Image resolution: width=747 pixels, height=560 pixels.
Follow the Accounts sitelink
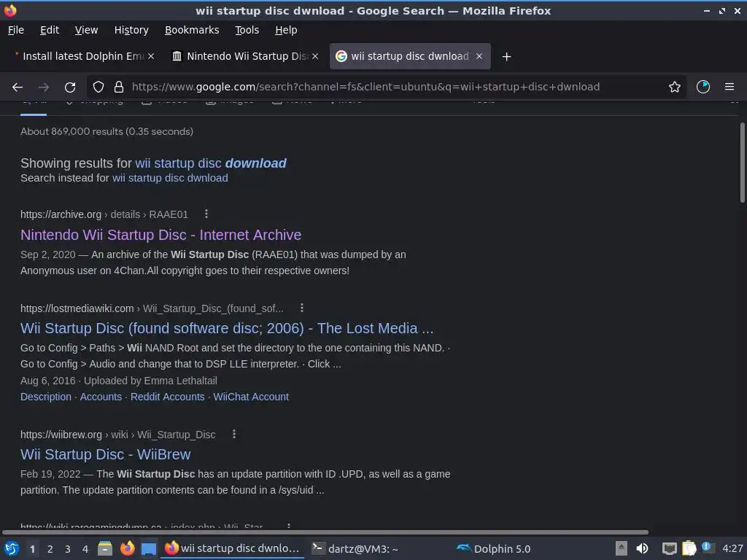pos(101,397)
